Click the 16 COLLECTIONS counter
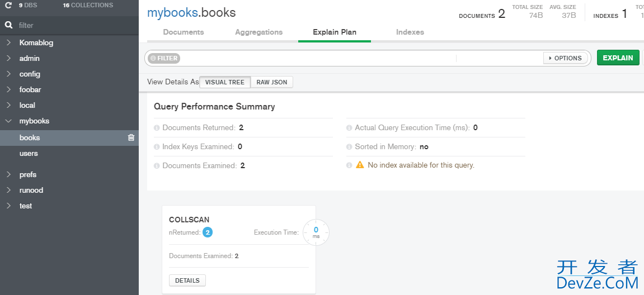 (x=88, y=6)
